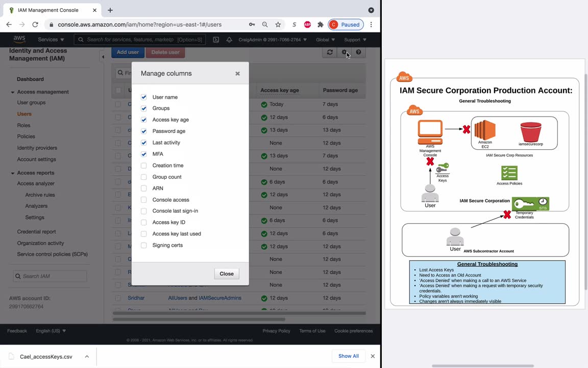This screenshot has height=368, width=588.
Task: Collapse the Access reports section
Action: point(12,173)
